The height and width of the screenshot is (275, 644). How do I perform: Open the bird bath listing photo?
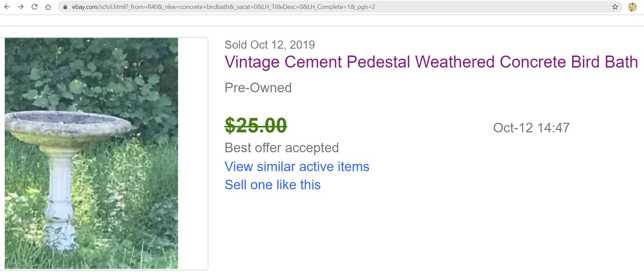pyautogui.click(x=91, y=153)
